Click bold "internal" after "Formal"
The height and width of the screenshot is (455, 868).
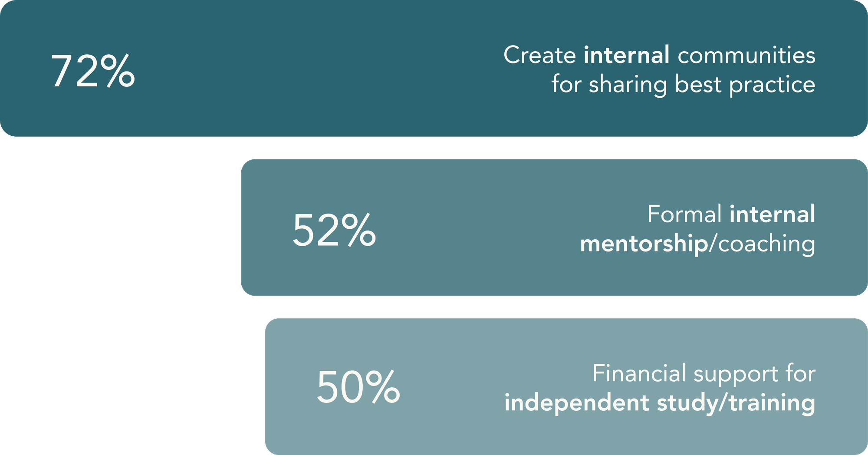[x=773, y=214]
